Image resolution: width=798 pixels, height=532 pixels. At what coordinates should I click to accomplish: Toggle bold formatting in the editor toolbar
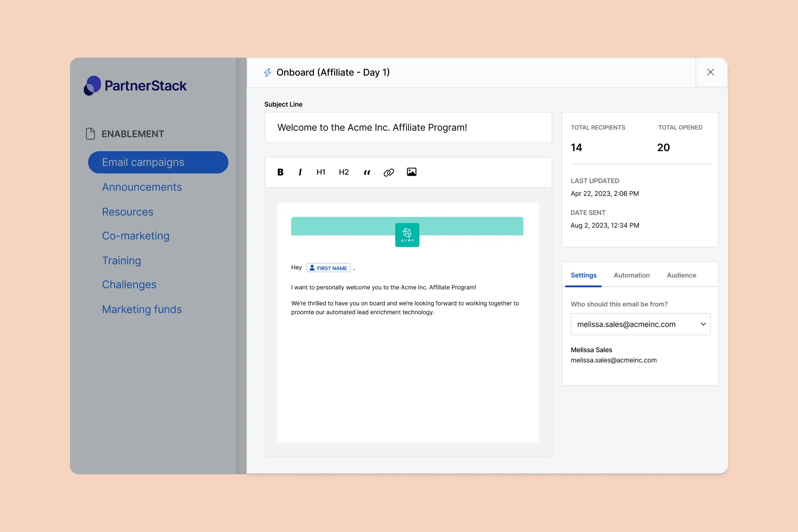pos(280,172)
